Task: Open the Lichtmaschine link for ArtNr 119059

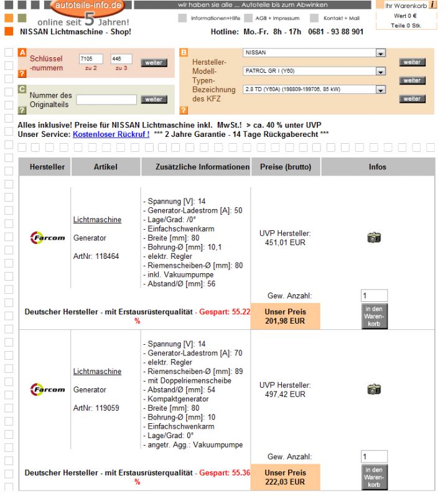Action: coord(97,372)
